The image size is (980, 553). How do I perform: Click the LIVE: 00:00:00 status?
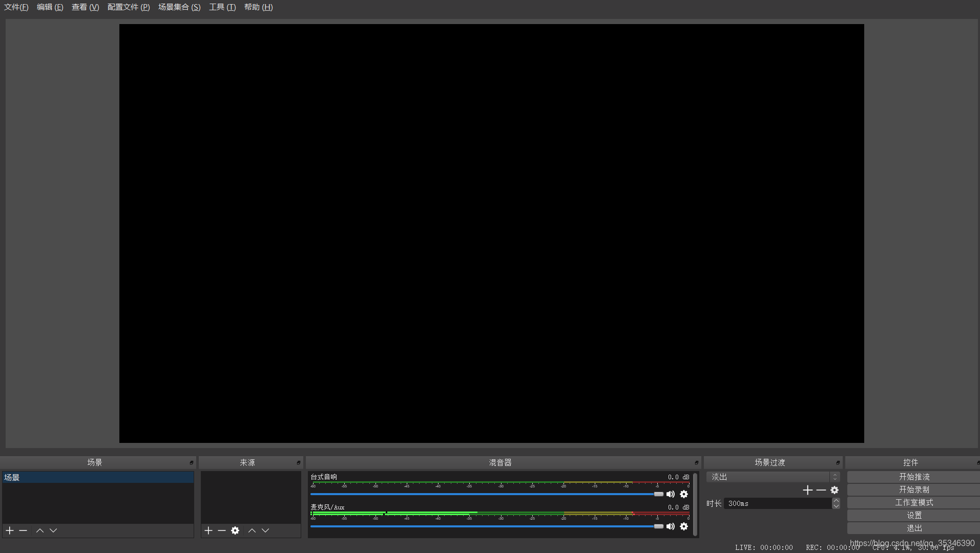click(764, 547)
